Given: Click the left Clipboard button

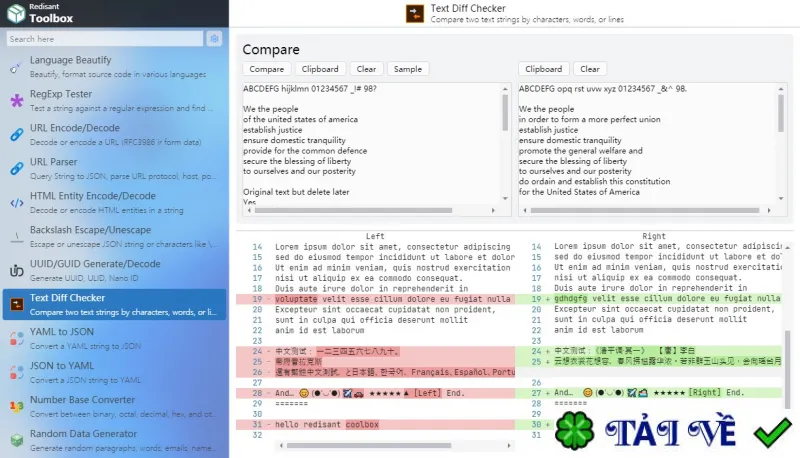Looking at the screenshot, I should point(320,69).
